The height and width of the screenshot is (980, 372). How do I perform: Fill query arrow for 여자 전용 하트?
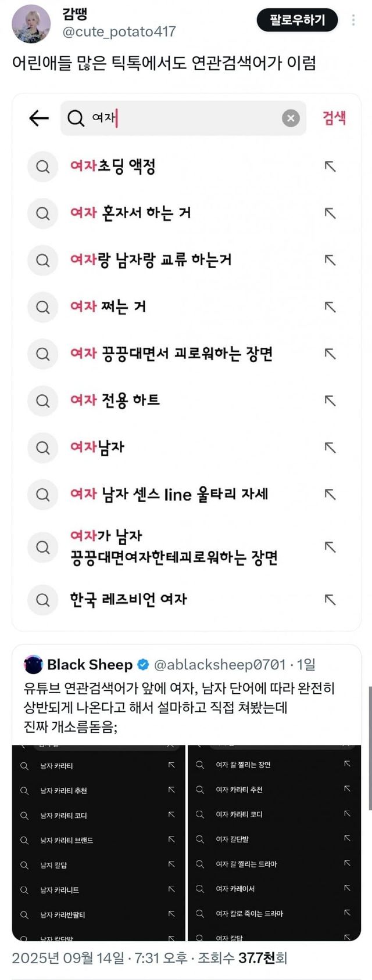click(x=330, y=401)
